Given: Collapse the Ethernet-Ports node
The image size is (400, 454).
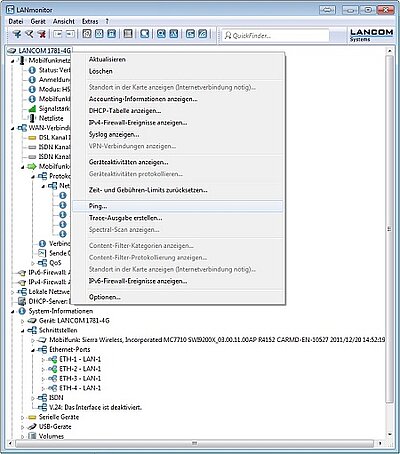Looking at the screenshot, I should (33, 350).
